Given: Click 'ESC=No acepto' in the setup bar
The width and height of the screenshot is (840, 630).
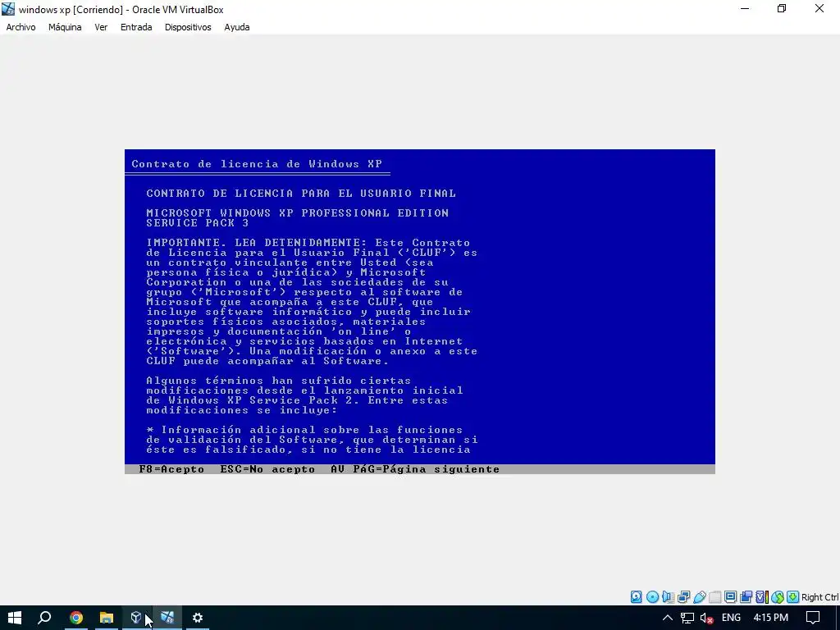Looking at the screenshot, I should 268,469.
